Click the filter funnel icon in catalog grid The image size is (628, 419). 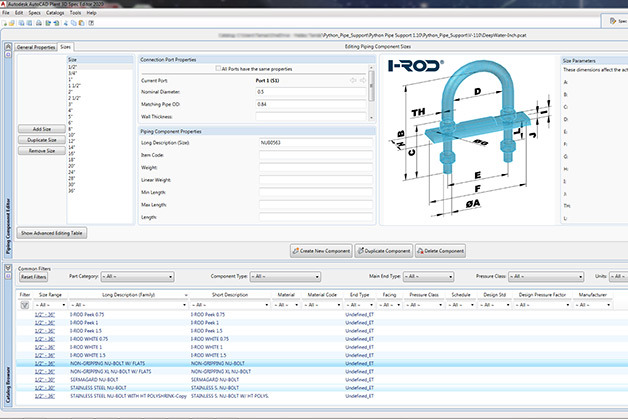coord(25,305)
